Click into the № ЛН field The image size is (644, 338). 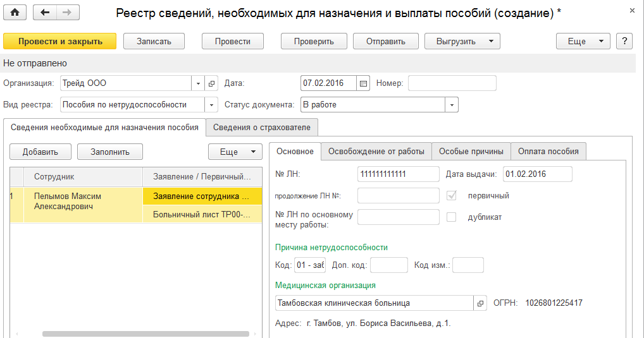pos(398,174)
